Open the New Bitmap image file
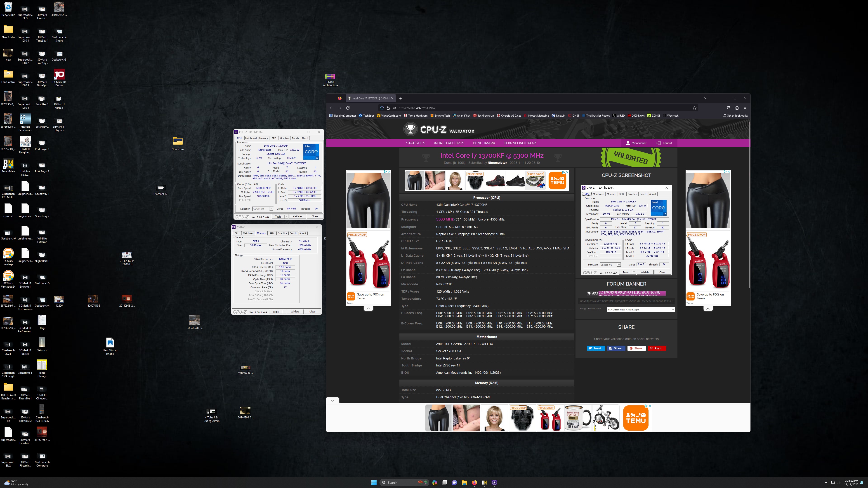This screenshot has height=488, width=868. (x=110, y=346)
